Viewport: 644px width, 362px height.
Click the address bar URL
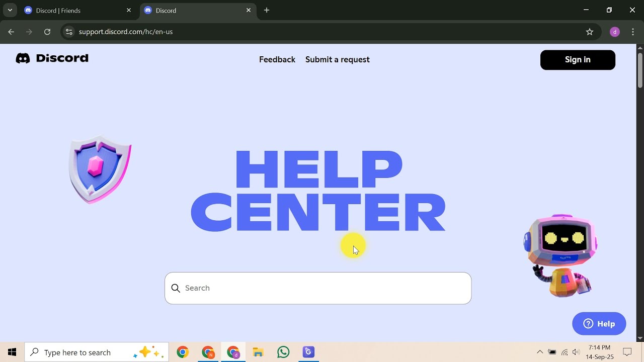click(x=126, y=32)
